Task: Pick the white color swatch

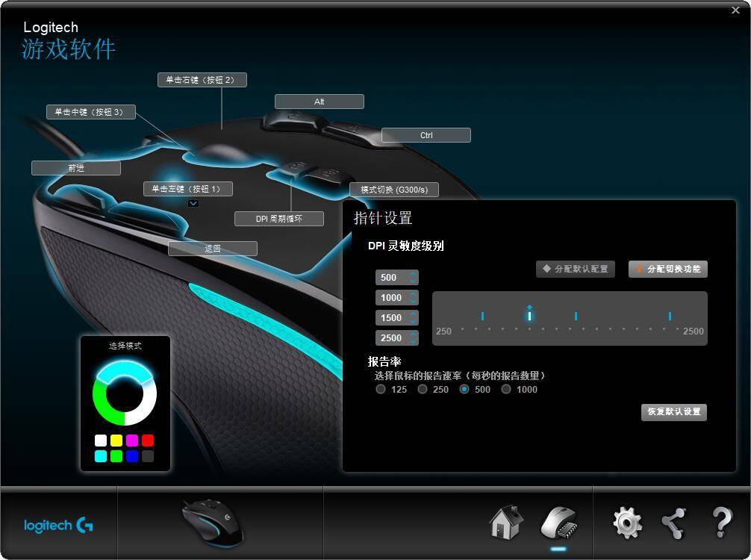Action: pos(101,441)
